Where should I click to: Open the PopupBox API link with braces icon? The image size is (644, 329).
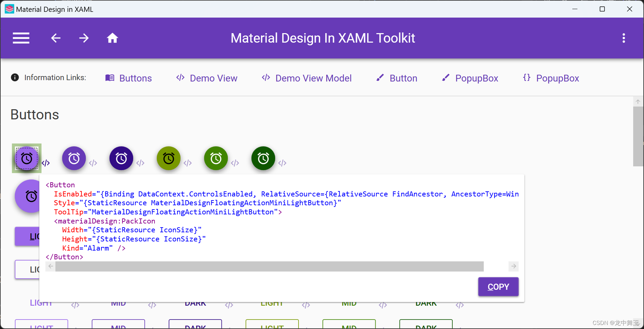click(551, 78)
